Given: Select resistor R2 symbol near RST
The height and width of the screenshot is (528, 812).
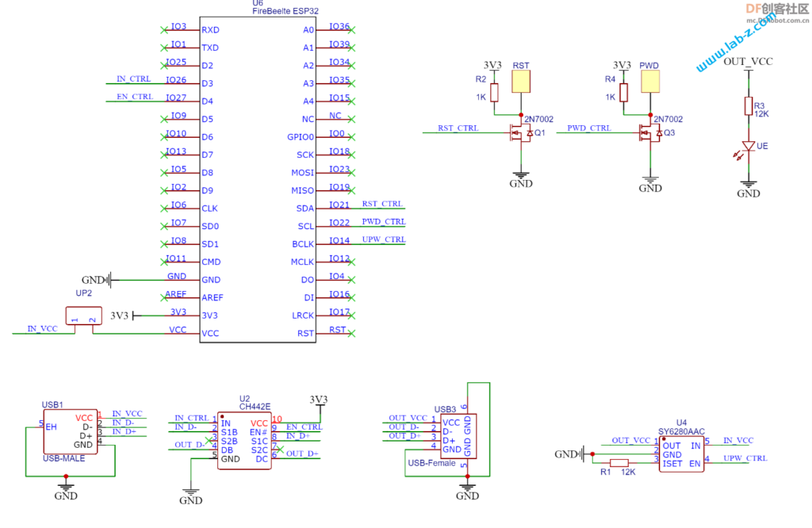Looking at the screenshot, I should pos(494,93).
